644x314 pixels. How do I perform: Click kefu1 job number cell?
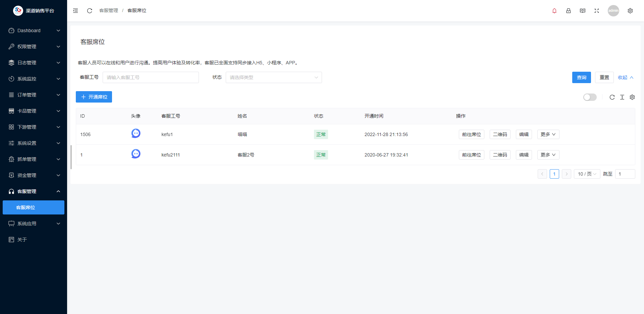pyautogui.click(x=167, y=134)
